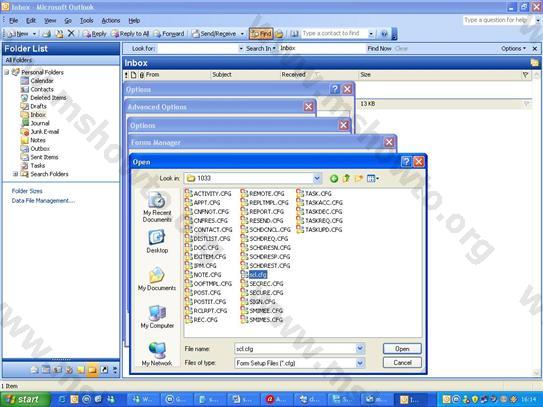The height and width of the screenshot is (407, 543).
Task: Click the Data File Management link
Action: pyautogui.click(x=43, y=201)
